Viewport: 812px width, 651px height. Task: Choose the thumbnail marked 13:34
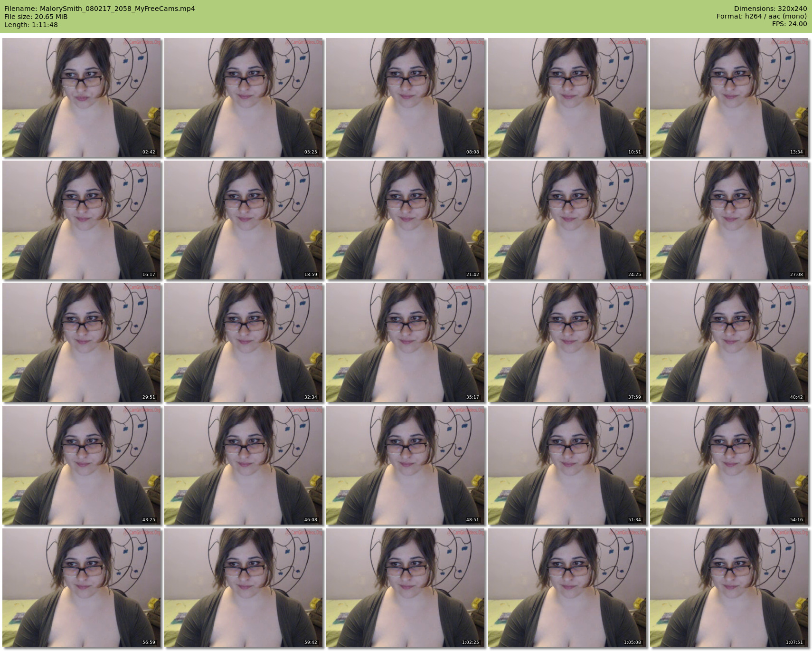tap(729, 97)
